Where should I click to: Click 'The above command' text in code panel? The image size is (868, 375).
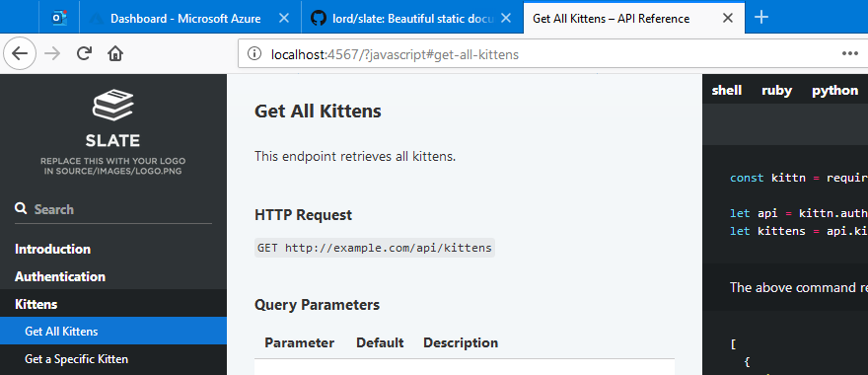pos(799,287)
